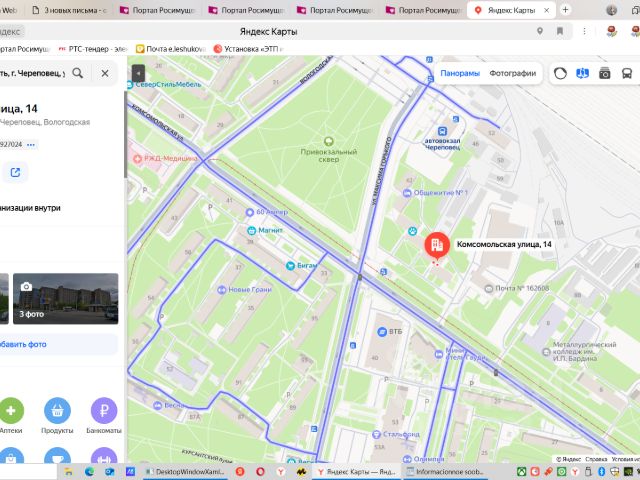640x480 pixels.
Task: Select the Магнит store marker
Action: click(252, 230)
